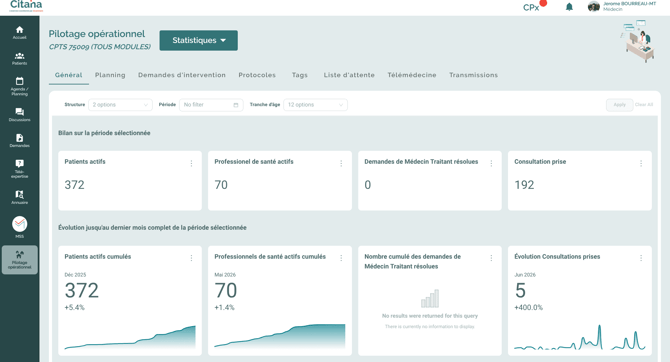The image size is (670, 362).
Task: Open the Période date filter field
Action: (211, 105)
